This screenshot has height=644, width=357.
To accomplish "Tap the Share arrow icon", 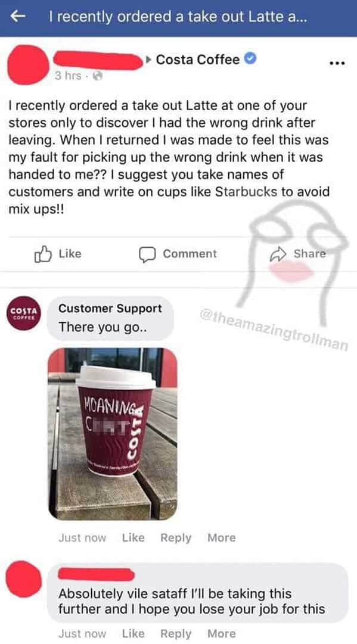I will click(x=278, y=254).
